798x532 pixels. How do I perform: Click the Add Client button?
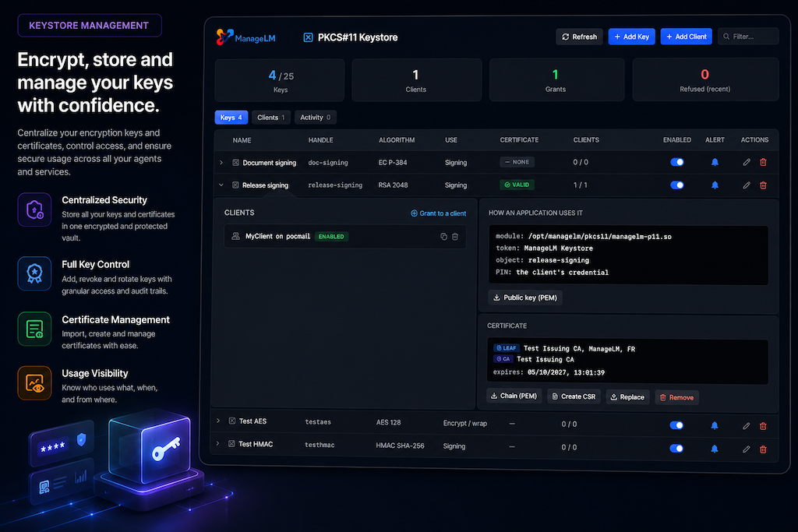pos(686,37)
